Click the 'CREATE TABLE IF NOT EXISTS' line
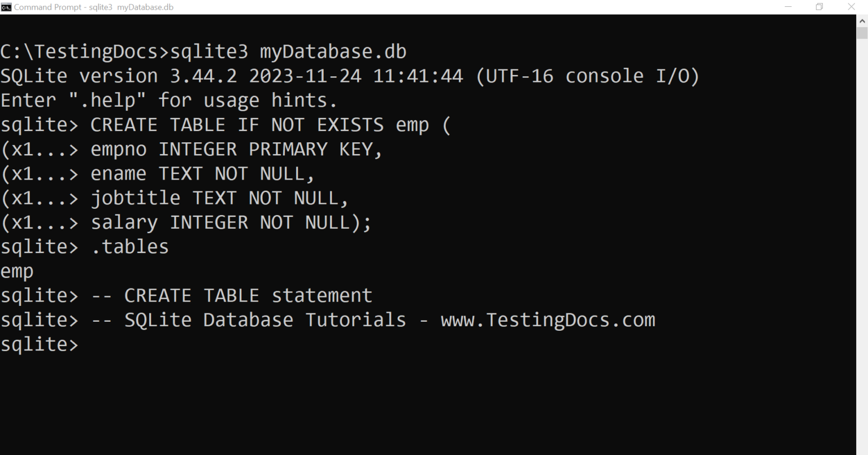 [225, 125]
